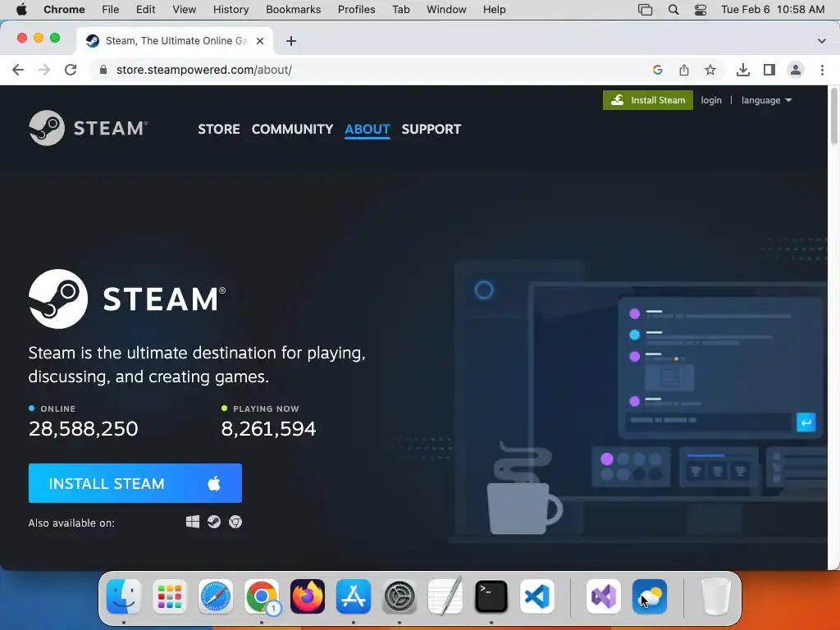This screenshot has width=840, height=630.
Task: Share this page using the share icon
Action: (x=684, y=70)
